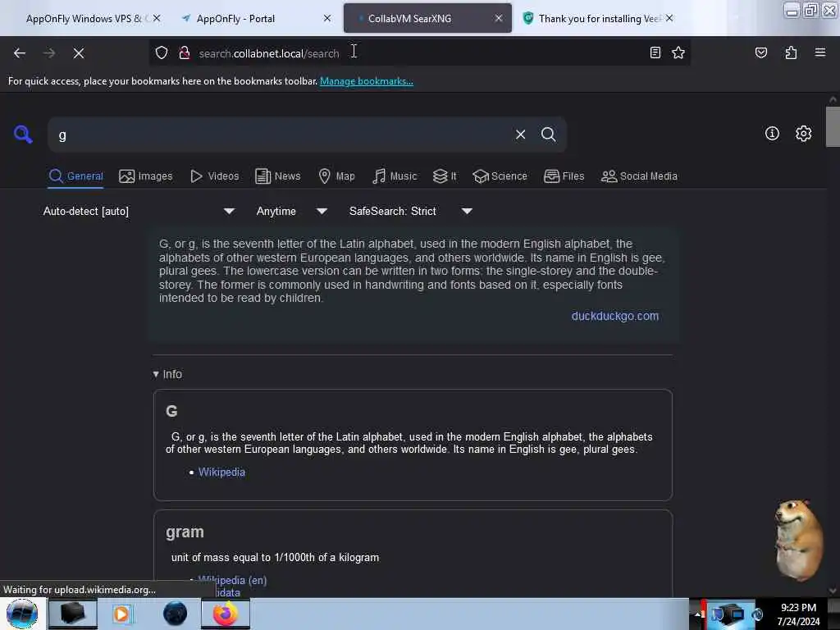Stop loading the page
This screenshot has height=630, width=840.
point(79,53)
